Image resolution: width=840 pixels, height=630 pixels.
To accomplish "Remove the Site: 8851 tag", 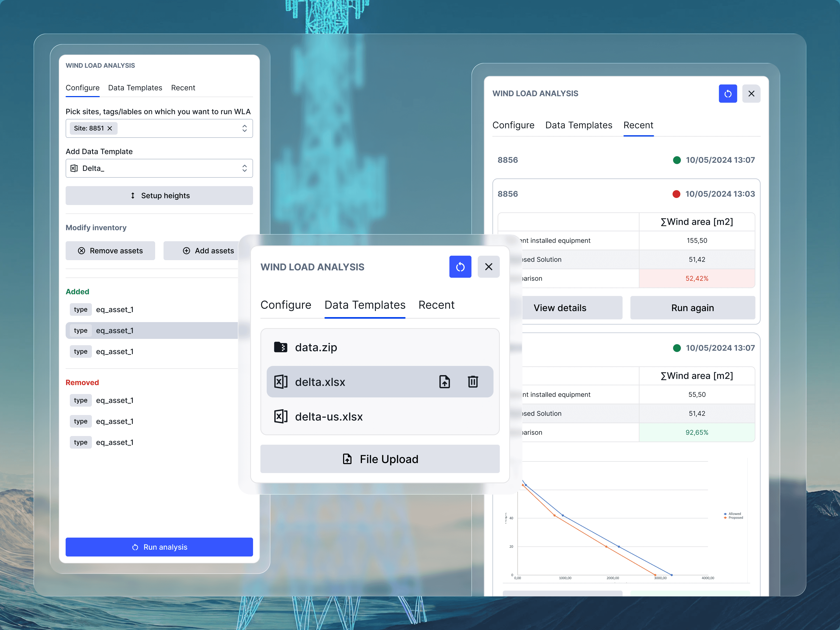I will tap(110, 128).
